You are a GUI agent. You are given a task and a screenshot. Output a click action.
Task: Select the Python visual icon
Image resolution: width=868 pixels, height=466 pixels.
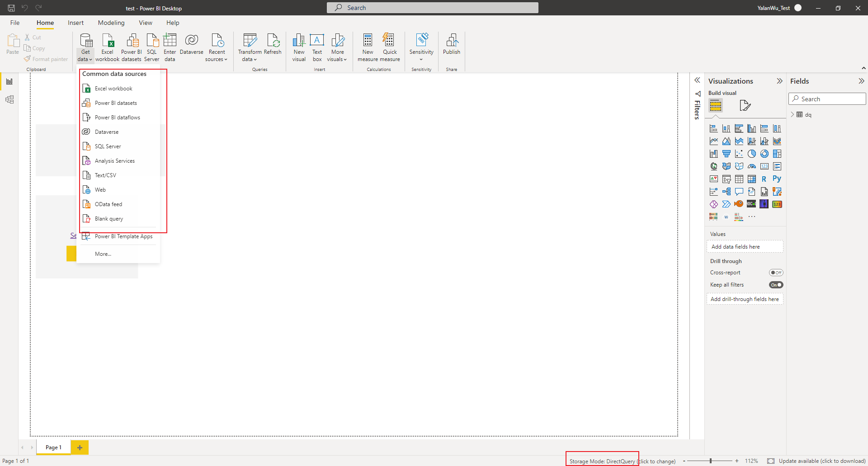tap(777, 179)
